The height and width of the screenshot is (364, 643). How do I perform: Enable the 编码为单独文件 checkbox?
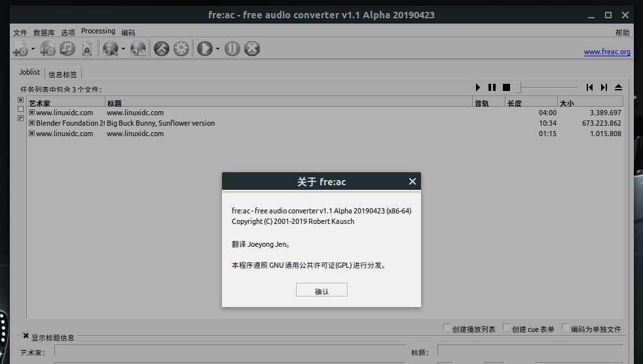[x=565, y=327]
